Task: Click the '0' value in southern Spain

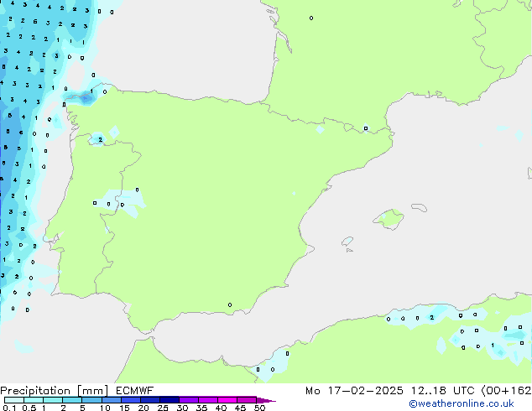Action: pyautogui.click(x=230, y=304)
